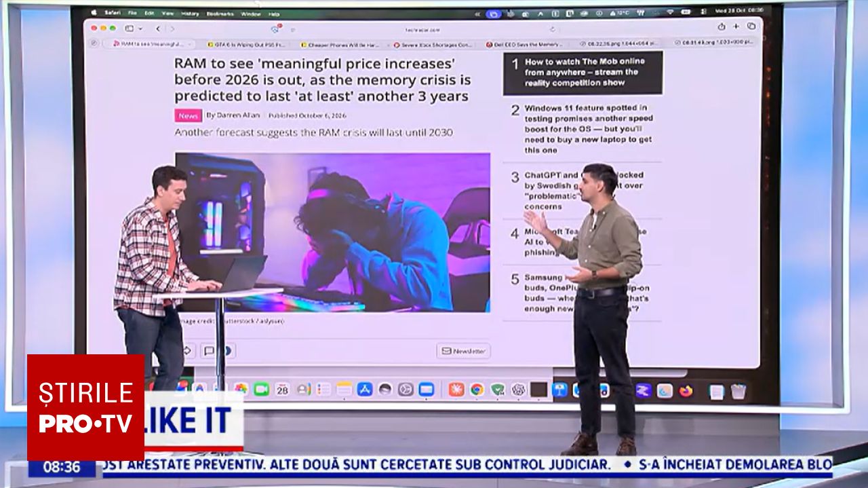Open the article comments speech-bubble icon
The image size is (868, 488).
pos(208,351)
